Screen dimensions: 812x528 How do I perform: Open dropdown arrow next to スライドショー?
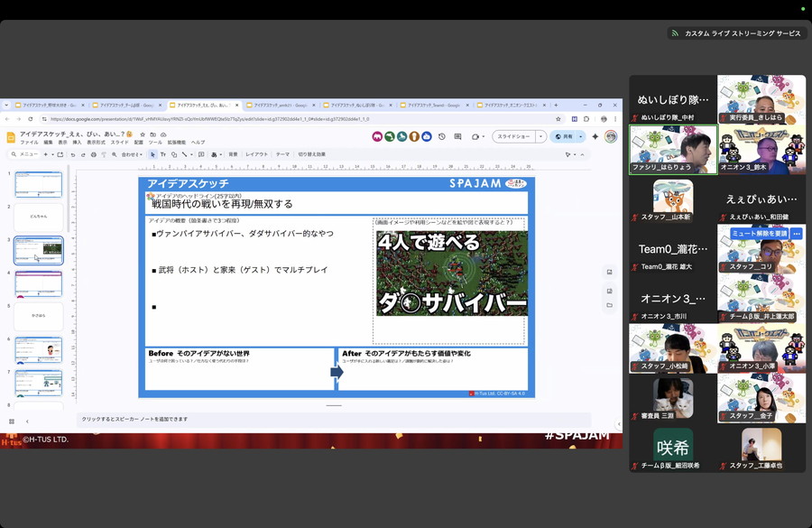540,136
